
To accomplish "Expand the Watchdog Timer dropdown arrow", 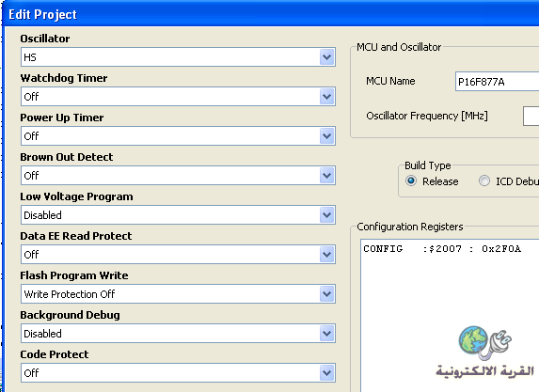I will pos(327,97).
